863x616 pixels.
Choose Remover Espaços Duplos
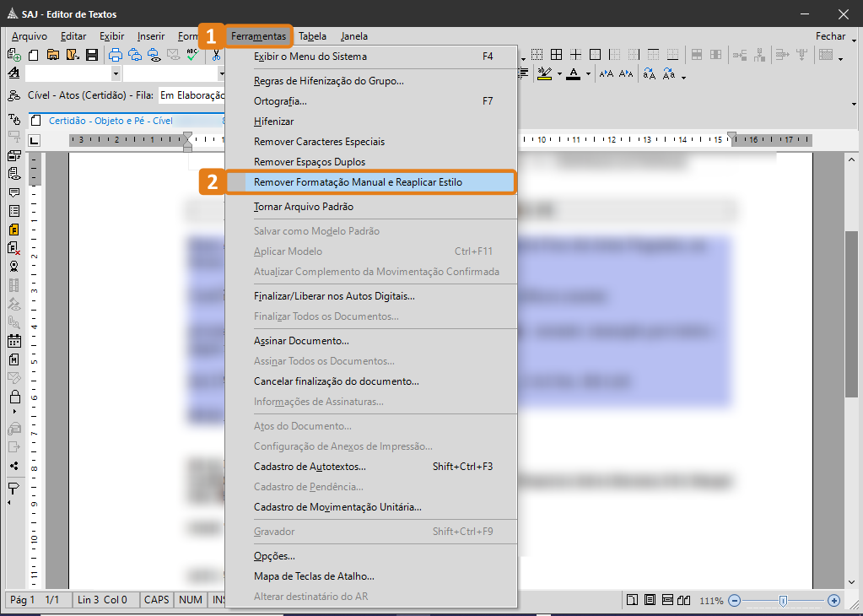371,162
